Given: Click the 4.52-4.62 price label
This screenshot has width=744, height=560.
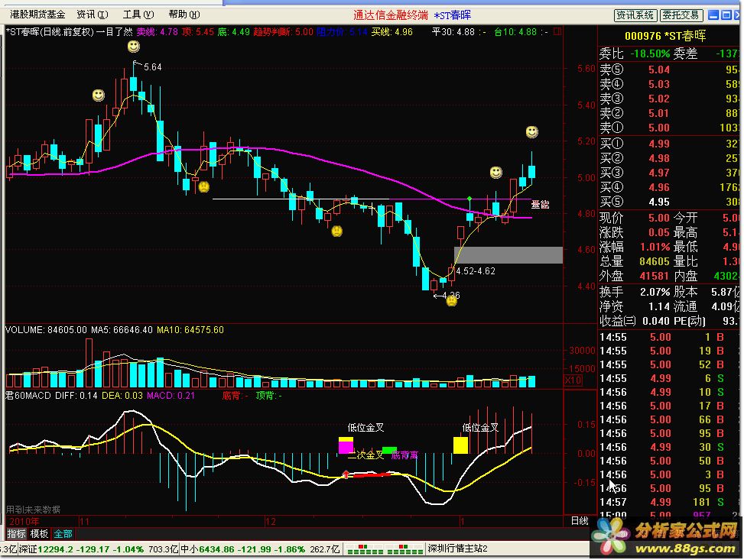Looking at the screenshot, I should click(x=476, y=271).
